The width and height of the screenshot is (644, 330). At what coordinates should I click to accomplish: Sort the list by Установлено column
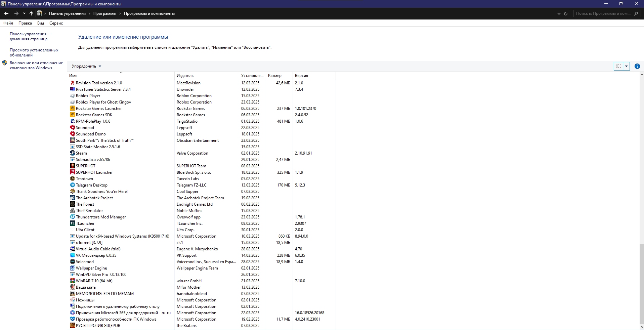click(252, 76)
